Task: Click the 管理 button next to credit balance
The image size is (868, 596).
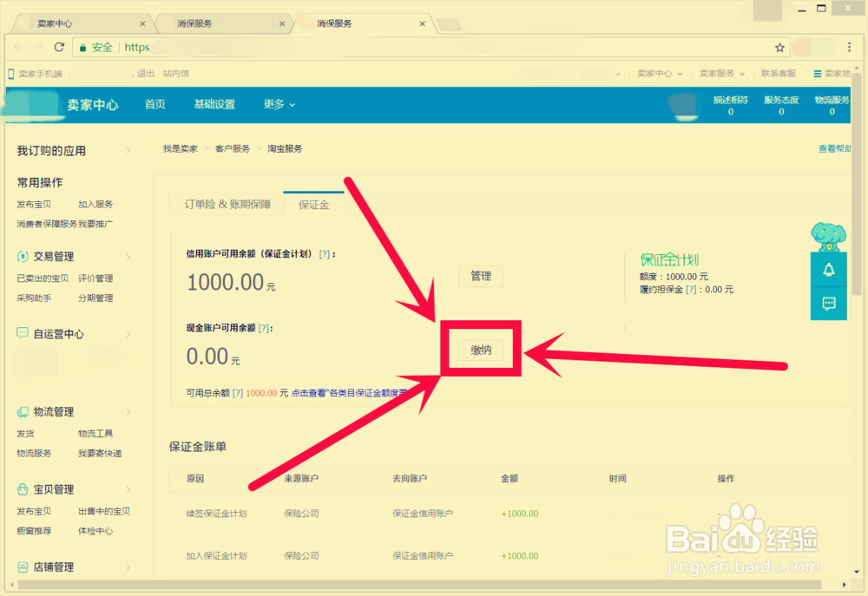Action: (480, 276)
